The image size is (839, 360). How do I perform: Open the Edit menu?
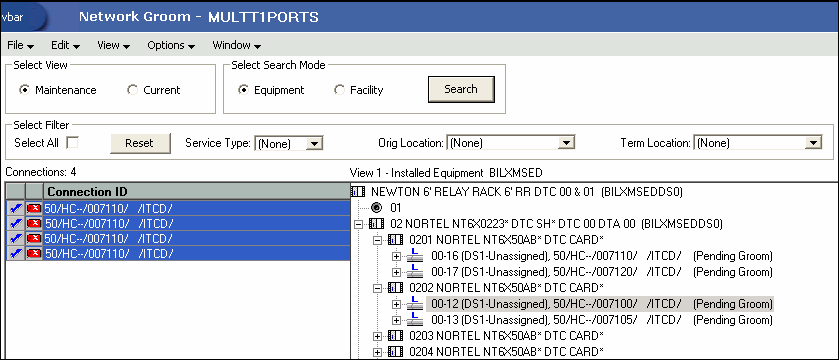point(65,45)
